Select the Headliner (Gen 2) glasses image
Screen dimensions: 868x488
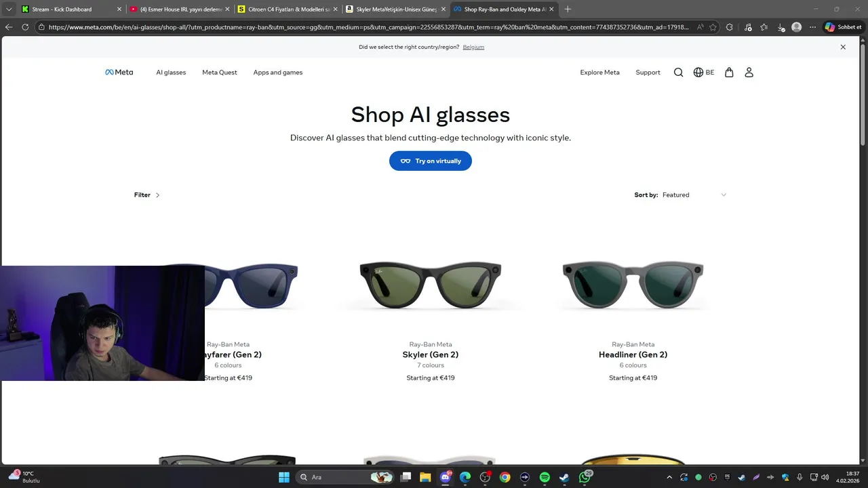[x=633, y=285]
